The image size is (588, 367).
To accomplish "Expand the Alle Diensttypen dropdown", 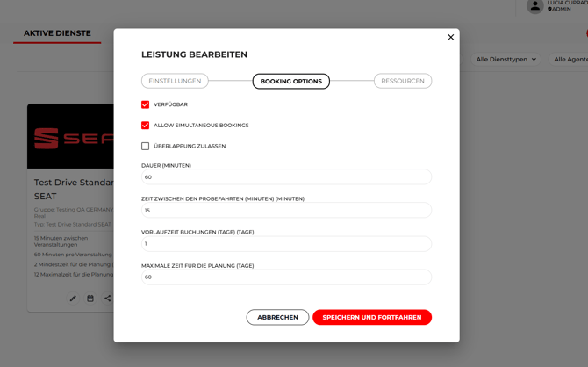I will point(506,60).
